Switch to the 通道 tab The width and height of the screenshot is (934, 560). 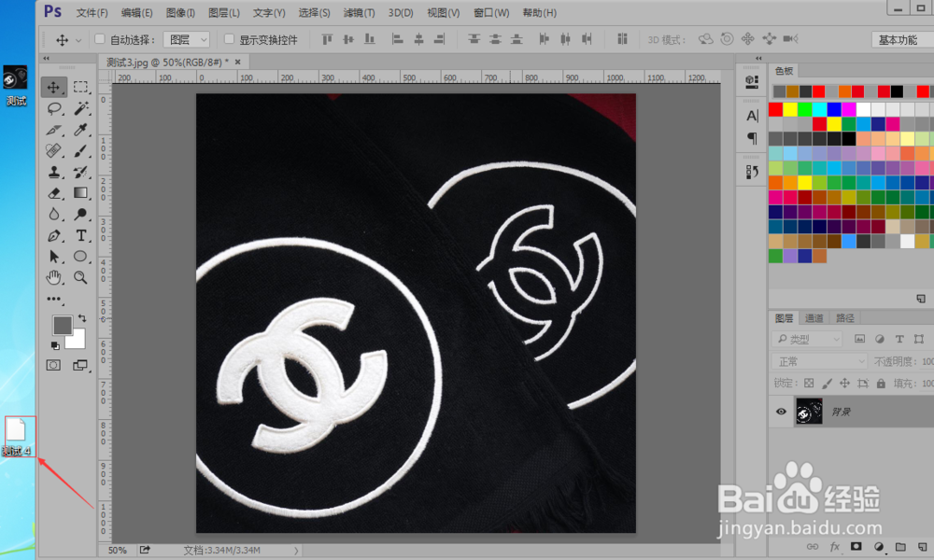814,318
